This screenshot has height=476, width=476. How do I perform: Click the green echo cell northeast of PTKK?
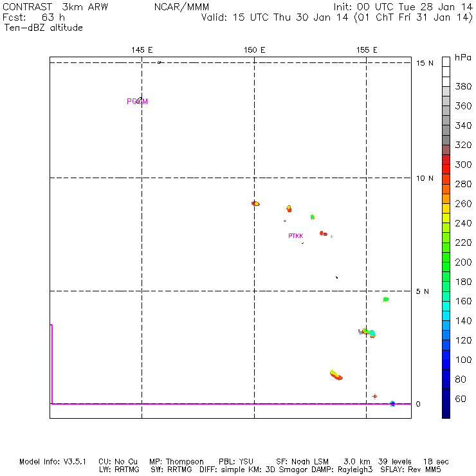pos(313,217)
